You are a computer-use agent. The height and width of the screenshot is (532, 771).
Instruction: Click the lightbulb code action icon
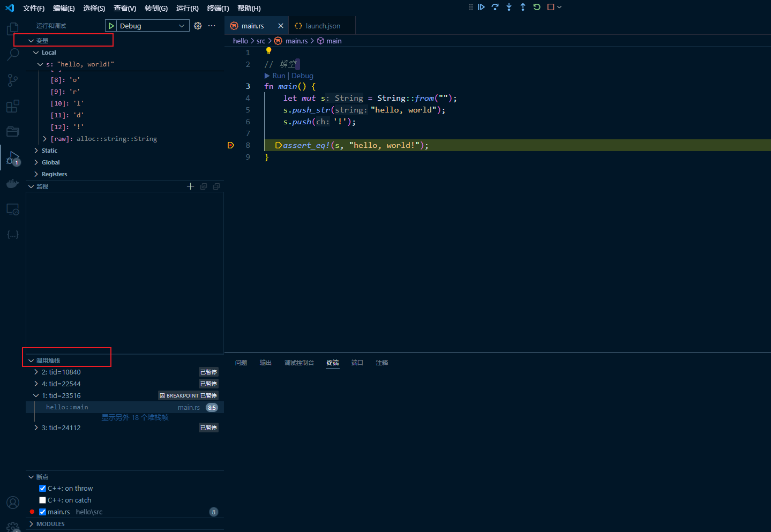(x=269, y=51)
